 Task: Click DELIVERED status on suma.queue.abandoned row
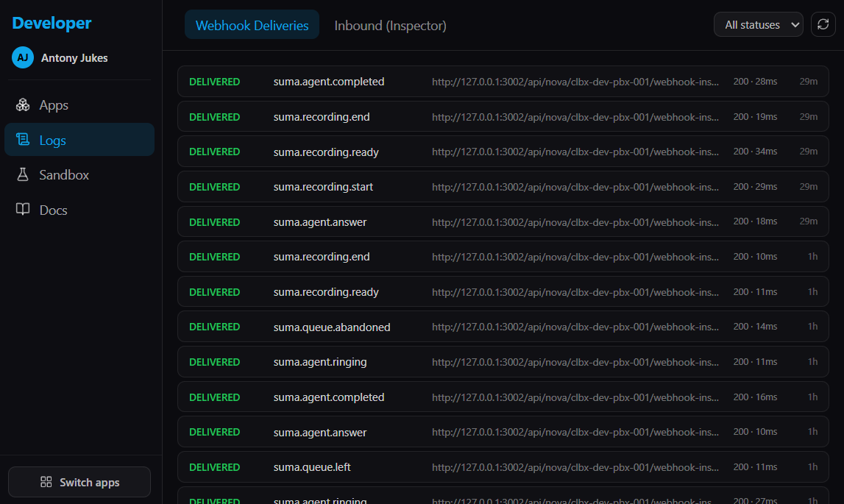pyautogui.click(x=214, y=327)
